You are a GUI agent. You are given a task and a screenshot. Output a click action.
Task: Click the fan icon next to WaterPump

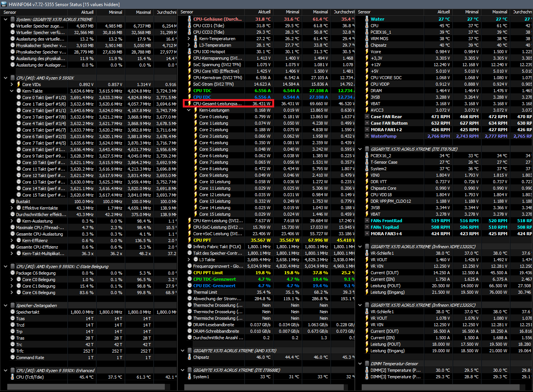(x=367, y=136)
